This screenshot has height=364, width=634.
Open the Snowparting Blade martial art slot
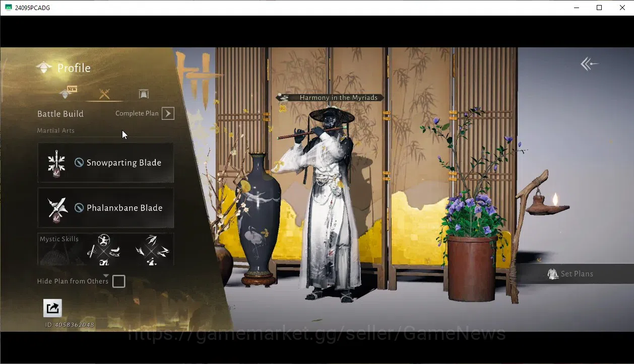click(x=106, y=163)
